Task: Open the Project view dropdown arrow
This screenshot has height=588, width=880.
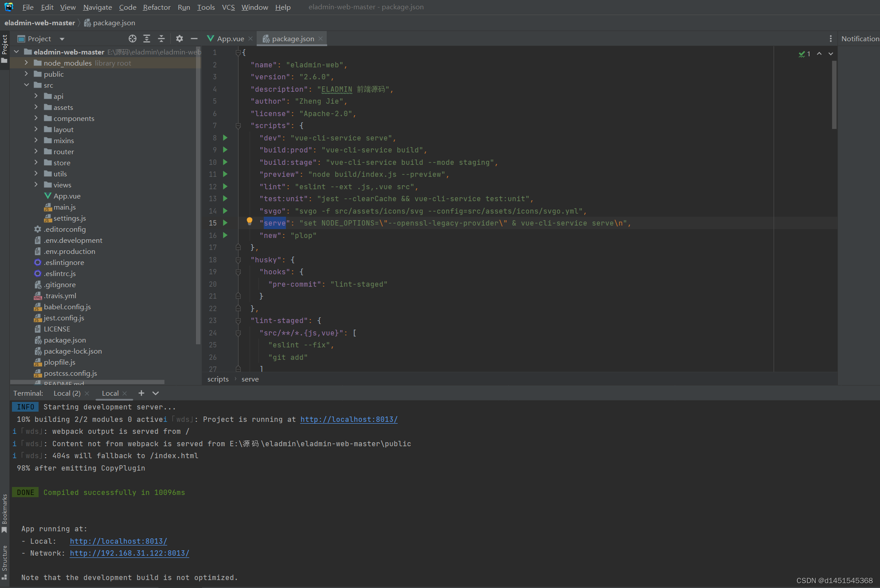Action: pos(62,39)
